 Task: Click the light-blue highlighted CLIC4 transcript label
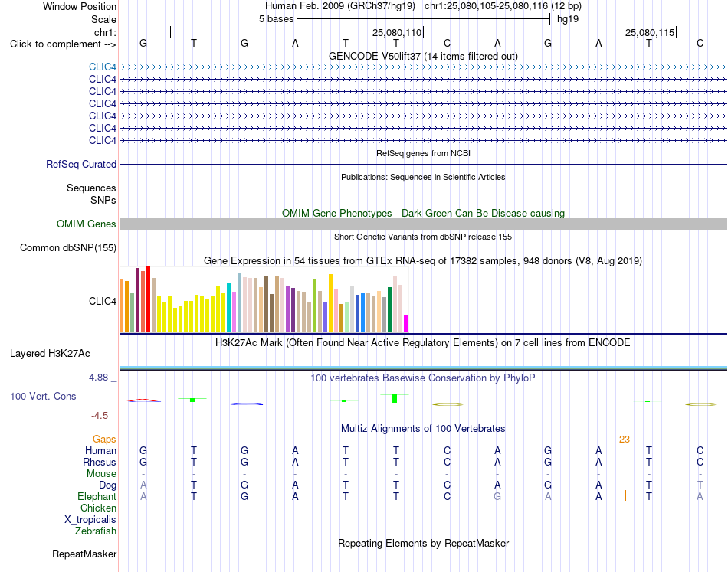103,67
